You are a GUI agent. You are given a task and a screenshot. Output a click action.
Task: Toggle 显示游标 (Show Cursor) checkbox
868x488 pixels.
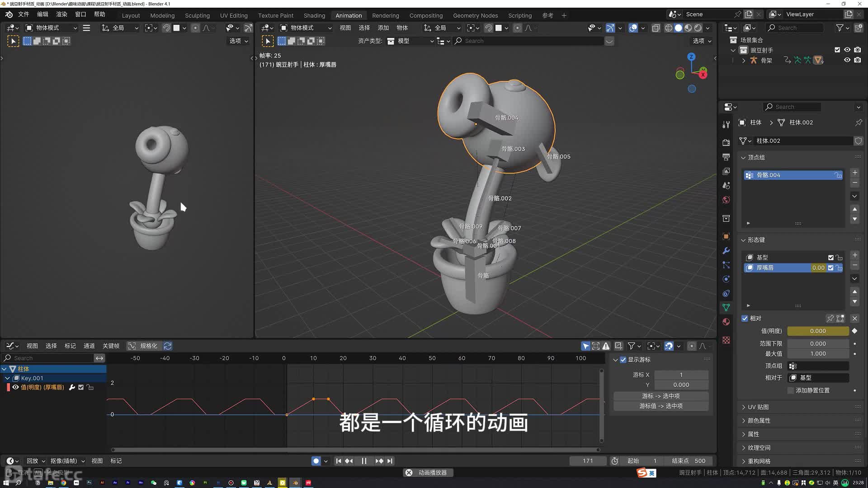(623, 360)
